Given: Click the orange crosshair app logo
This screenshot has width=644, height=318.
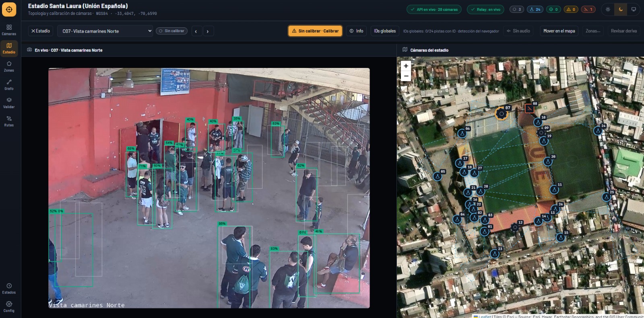Looking at the screenshot, I should pyautogui.click(x=9, y=9).
